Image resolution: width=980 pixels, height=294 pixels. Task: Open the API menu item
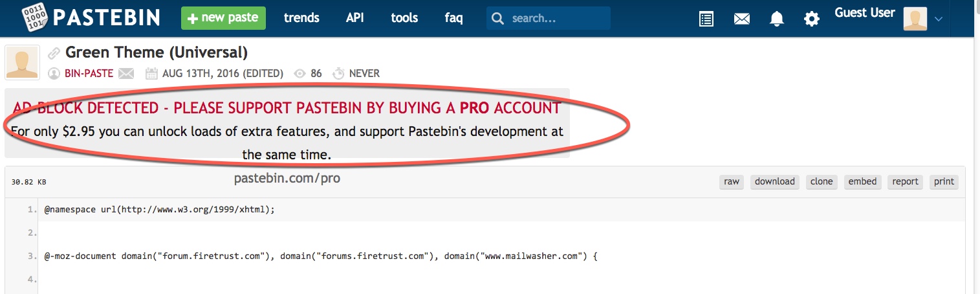(x=355, y=18)
